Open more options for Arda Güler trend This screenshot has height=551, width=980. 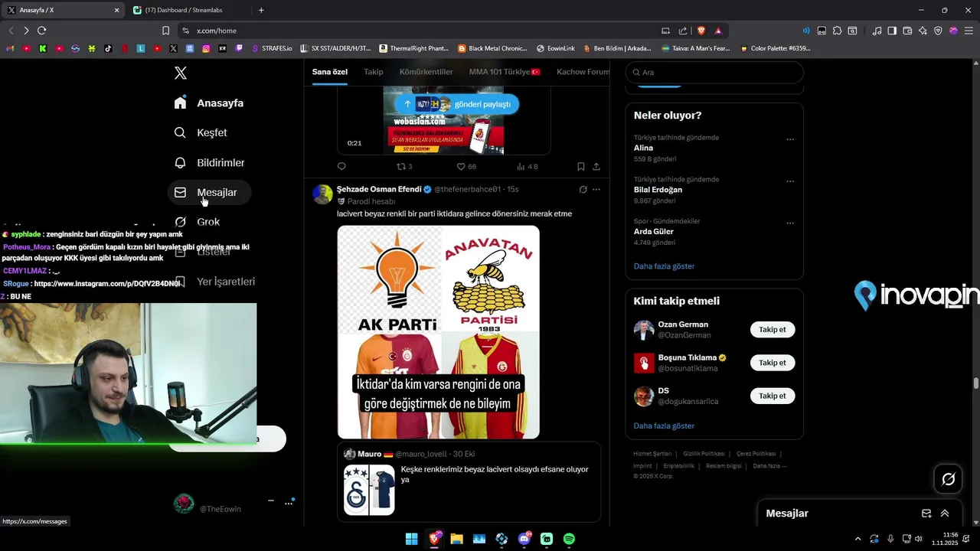(790, 223)
